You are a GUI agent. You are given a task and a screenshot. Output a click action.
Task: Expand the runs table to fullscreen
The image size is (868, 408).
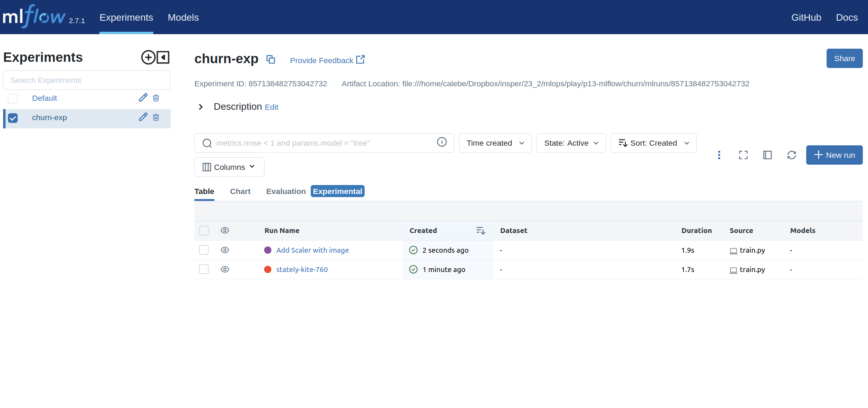pyautogui.click(x=743, y=155)
